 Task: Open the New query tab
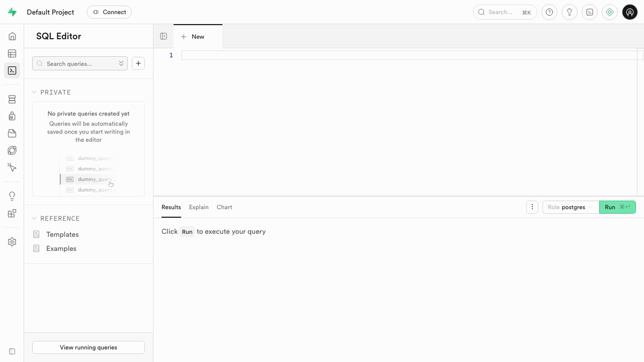[198, 37]
